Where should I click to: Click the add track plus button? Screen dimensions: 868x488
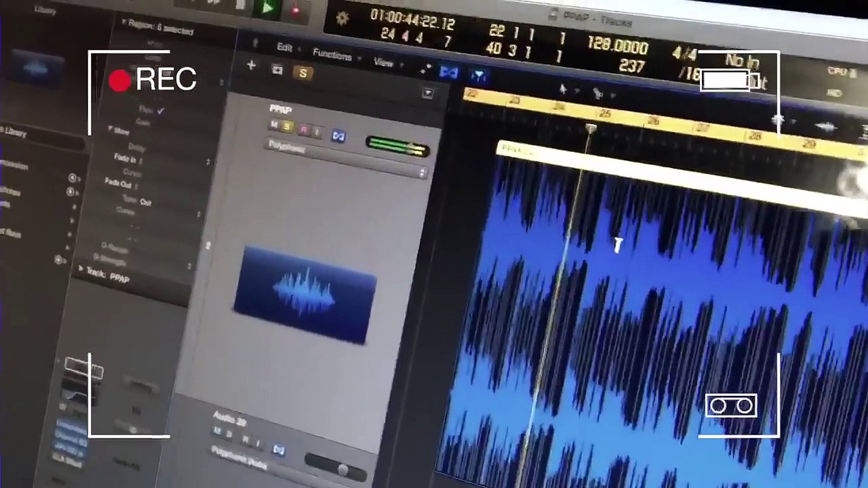252,66
